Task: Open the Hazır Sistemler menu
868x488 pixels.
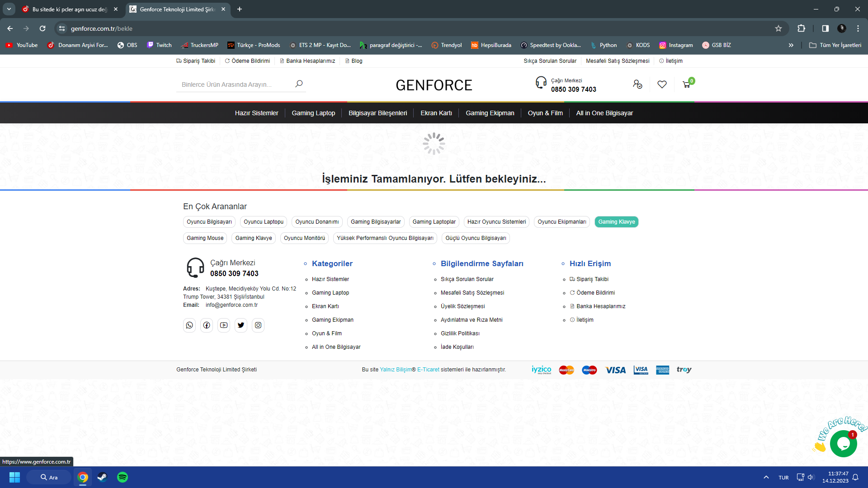Action: click(x=256, y=113)
